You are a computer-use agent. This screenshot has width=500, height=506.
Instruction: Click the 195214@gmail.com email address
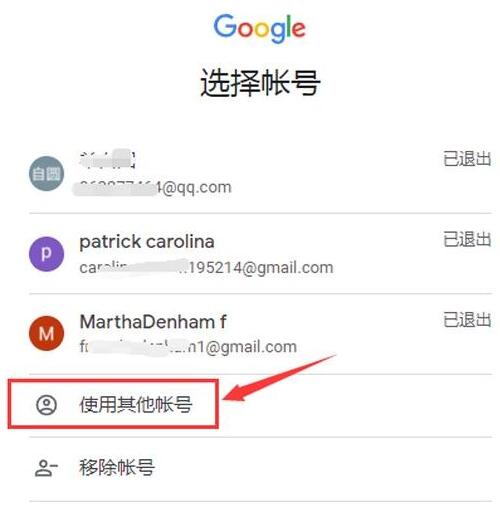coord(206,268)
